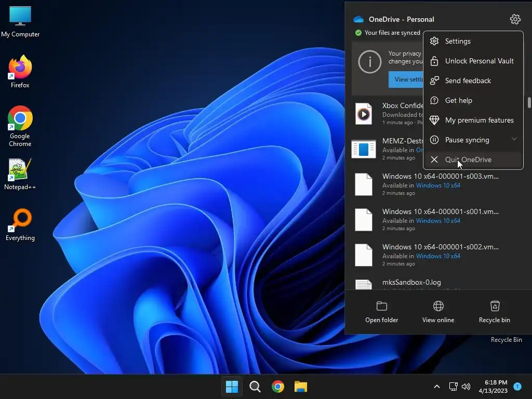This screenshot has height=399, width=532.
Task: Open the notification badge icon
Action: [517, 386]
